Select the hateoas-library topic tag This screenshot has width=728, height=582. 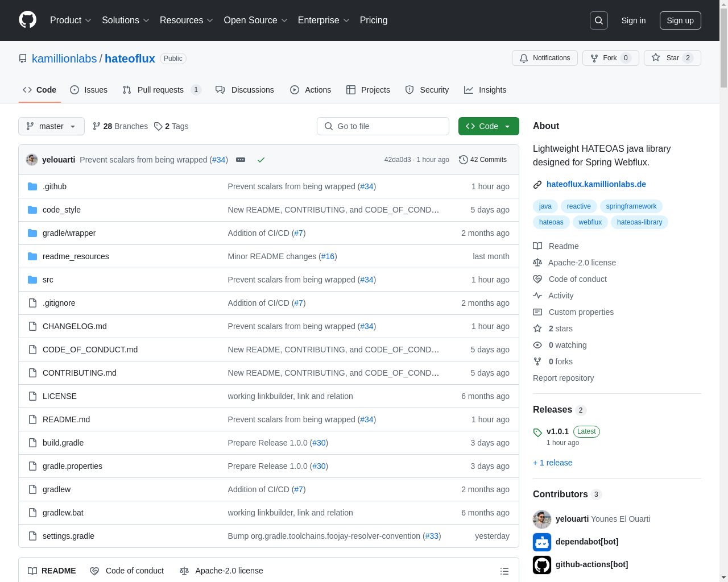(x=639, y=222)
